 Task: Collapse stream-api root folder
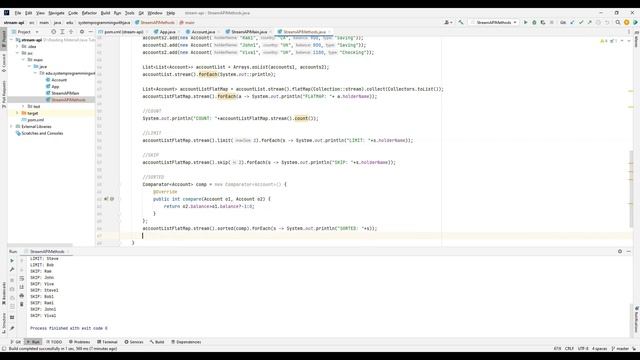point(12,40)
